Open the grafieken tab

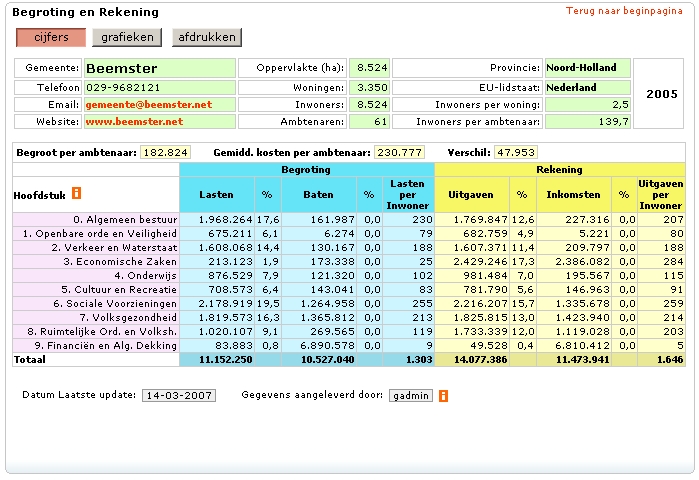pyautogui.click(x=126, y=38)
